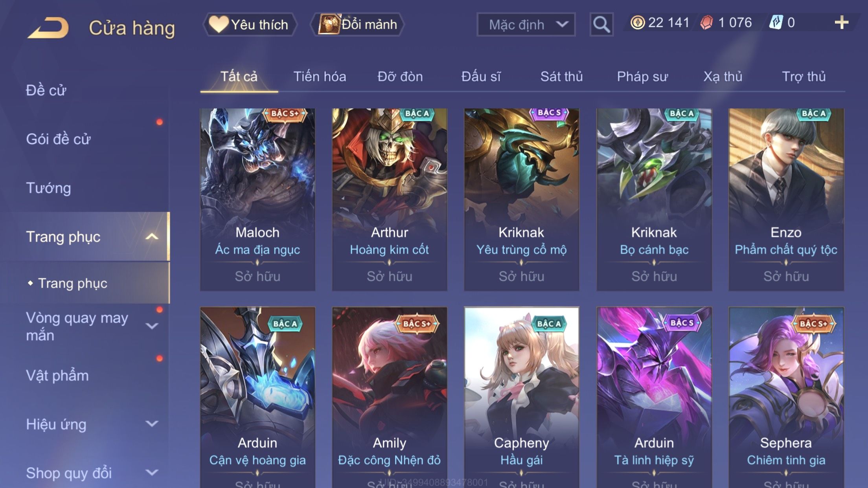Select the Maloch Ác ma địa ngục skin card
The height and width of the screenshot is (488, 868).
pyautogui.click(x=257, y=200)
